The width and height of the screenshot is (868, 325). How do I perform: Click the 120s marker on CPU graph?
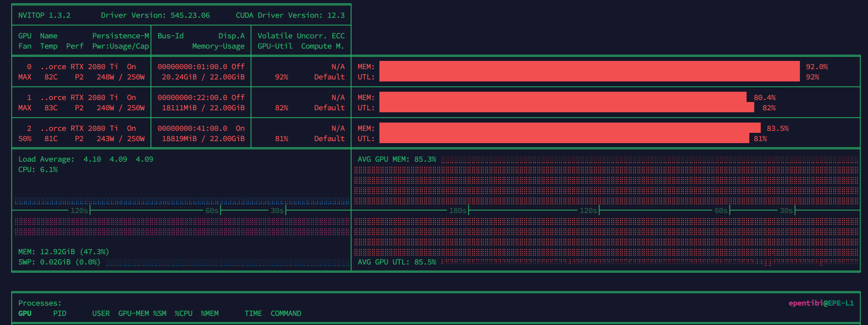(79, 211)
